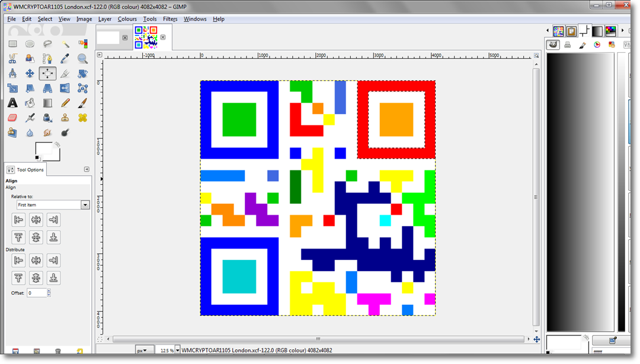Select the Ellipse Select tool
Viewport: 640px width, 364px height.
click(30, 44)
